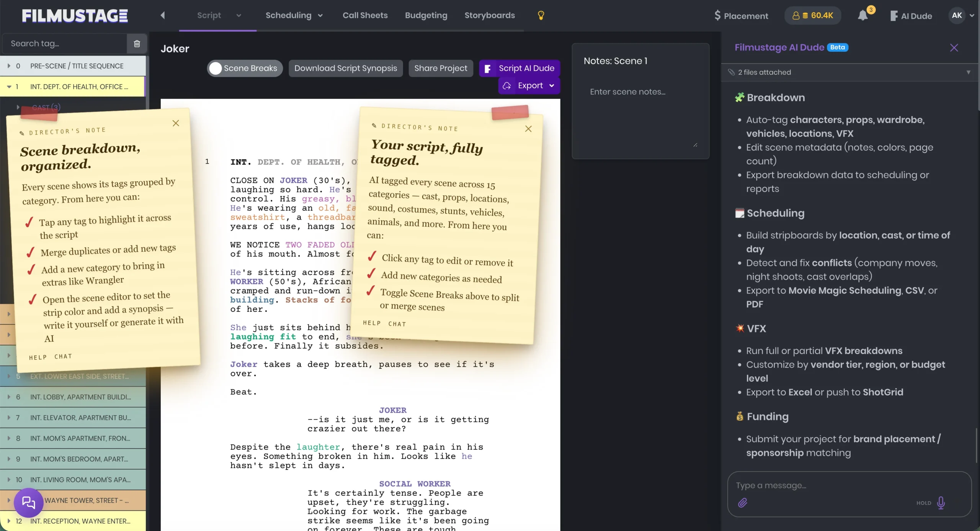Image resolution: width=980 pixels, height=531 pixels.
Task: Expand scene 10 LIVING ROOM row
Action: pyautogui.click(x=9, y=480)
